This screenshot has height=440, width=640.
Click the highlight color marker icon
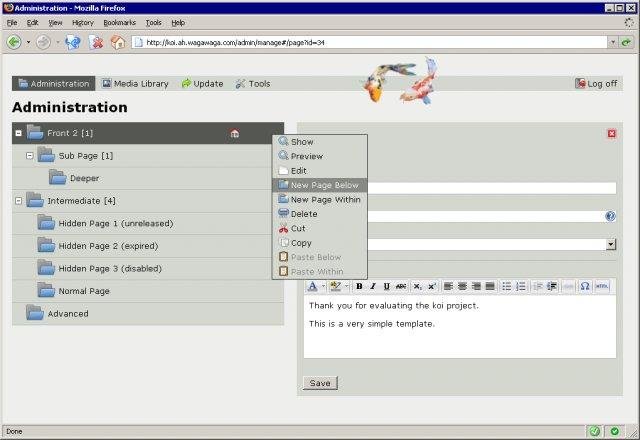(336, 286)
